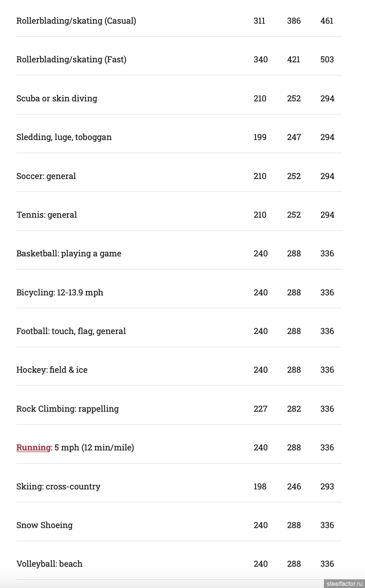Select the Hockey: field & ice label
The height and width of the screenshot is (588, 365).
(52, 370)
